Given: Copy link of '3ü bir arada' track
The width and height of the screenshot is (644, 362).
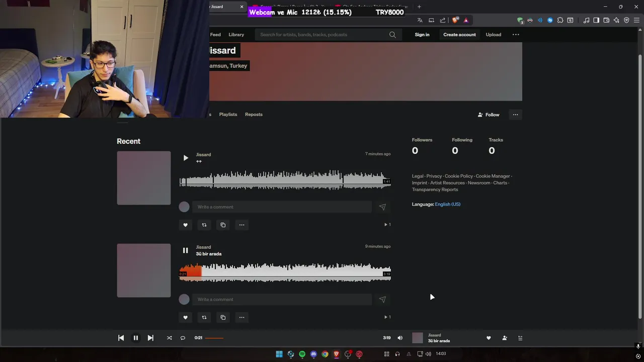Looking at the screenshot, I should click(x=223, y=317).
